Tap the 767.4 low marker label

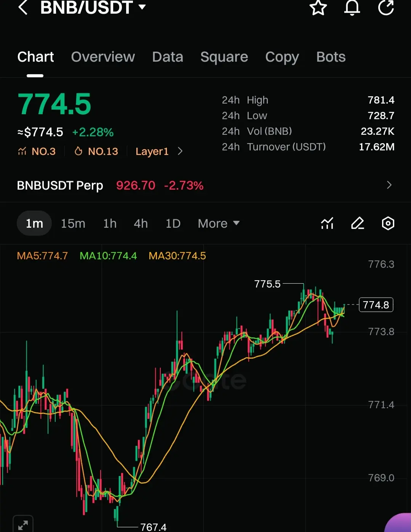pos(153,527)
